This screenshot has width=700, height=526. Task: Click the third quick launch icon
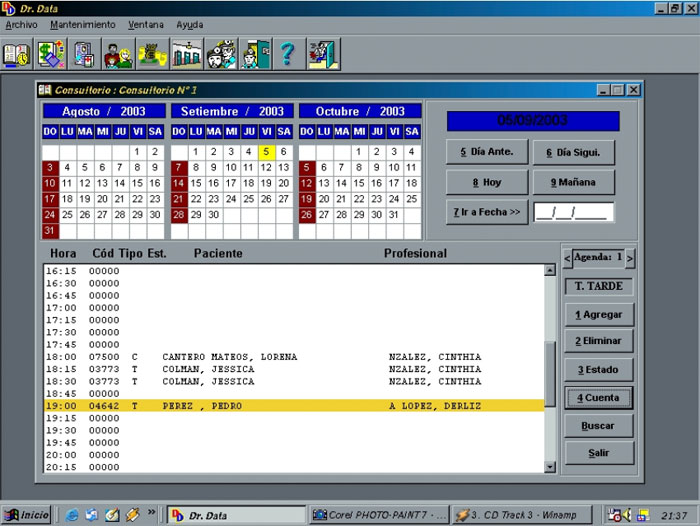point(112,515)
